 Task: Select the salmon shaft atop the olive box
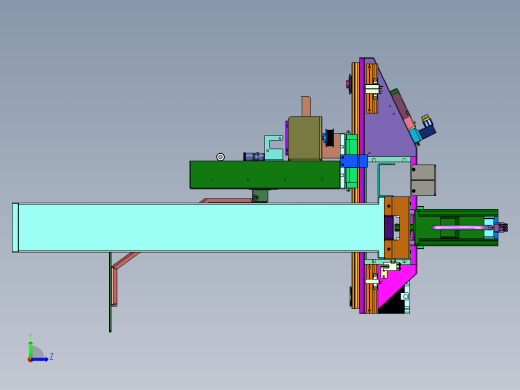point(306,106)
